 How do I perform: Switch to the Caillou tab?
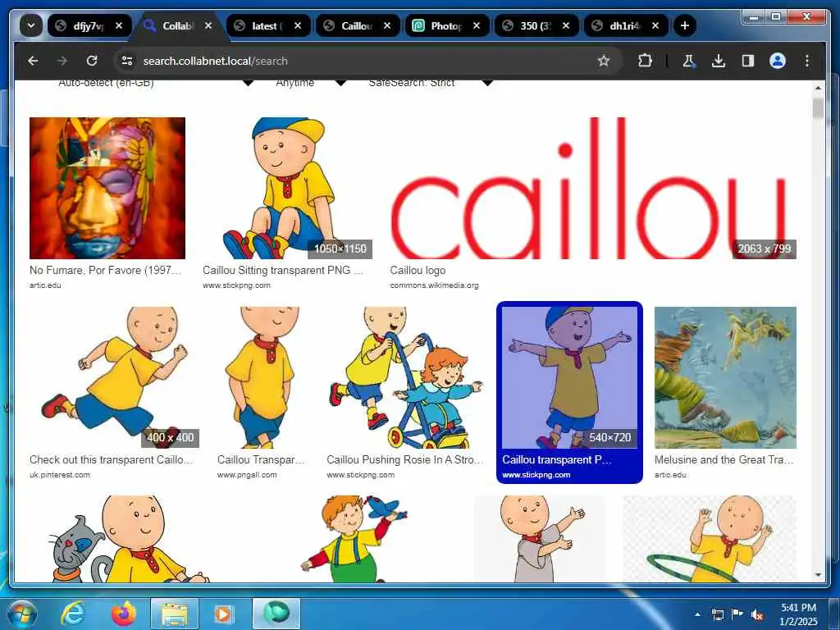click(358, 25)
